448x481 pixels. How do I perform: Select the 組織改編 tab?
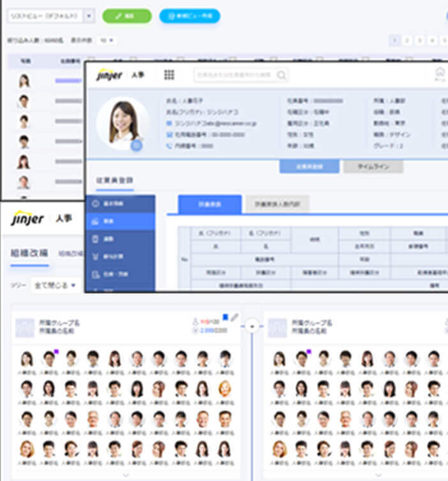pos(29,253)
